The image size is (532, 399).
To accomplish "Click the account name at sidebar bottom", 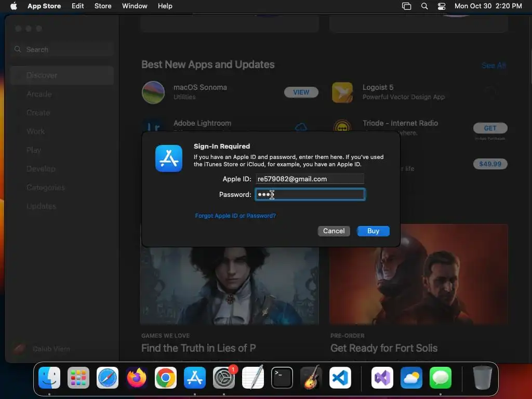I will pos(51,349).
